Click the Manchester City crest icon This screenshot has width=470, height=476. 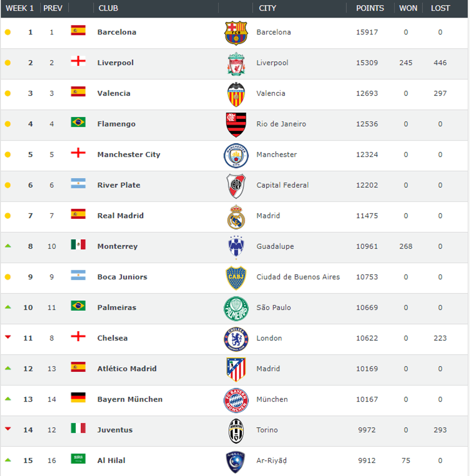pyautogui.click(x=236, y=155)
